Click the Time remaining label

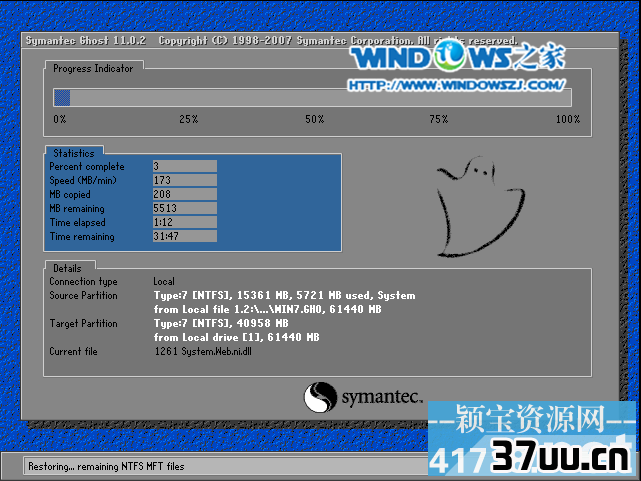[82, 236]
